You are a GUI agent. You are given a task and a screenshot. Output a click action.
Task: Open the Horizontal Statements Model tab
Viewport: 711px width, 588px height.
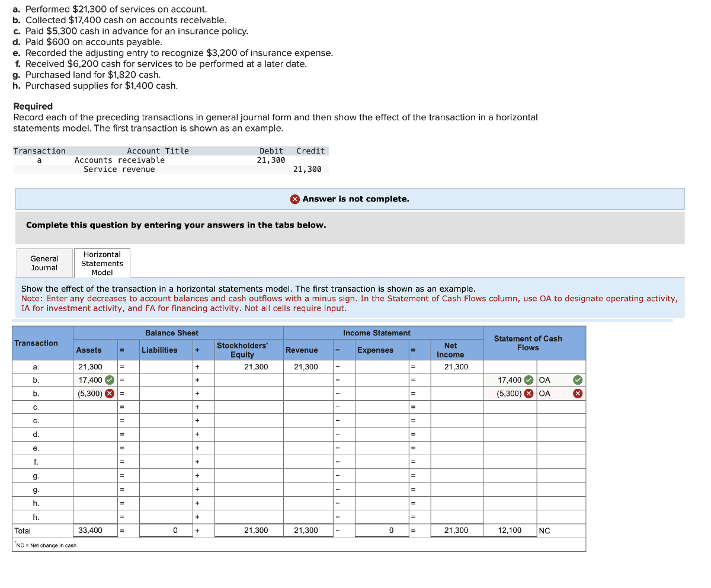(x=101, y=263)
